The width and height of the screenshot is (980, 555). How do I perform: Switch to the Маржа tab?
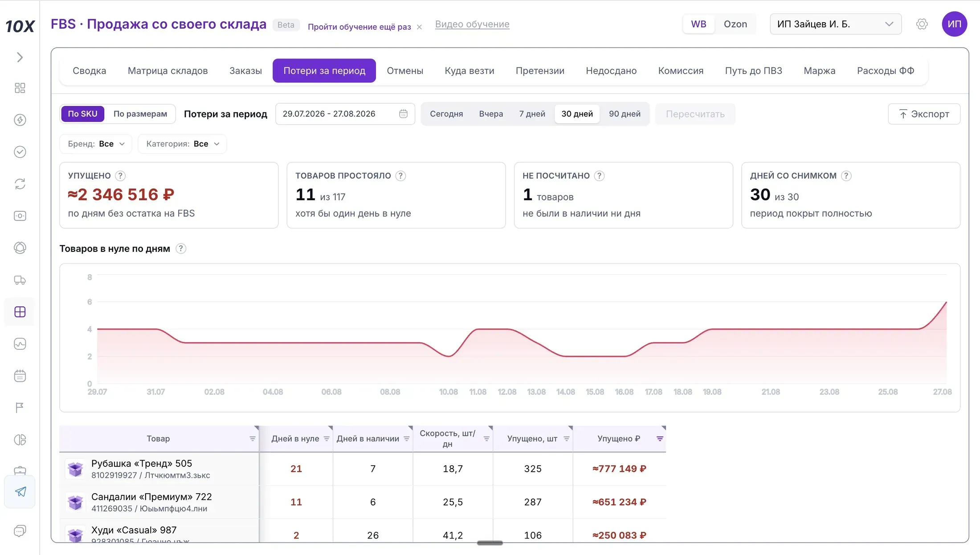point(819,71)
